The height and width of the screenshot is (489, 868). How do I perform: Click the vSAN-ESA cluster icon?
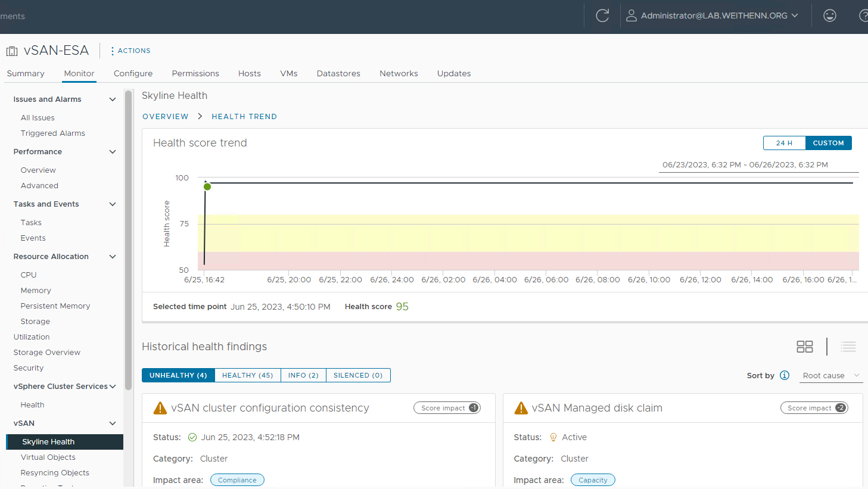click(x=12, y=51)
